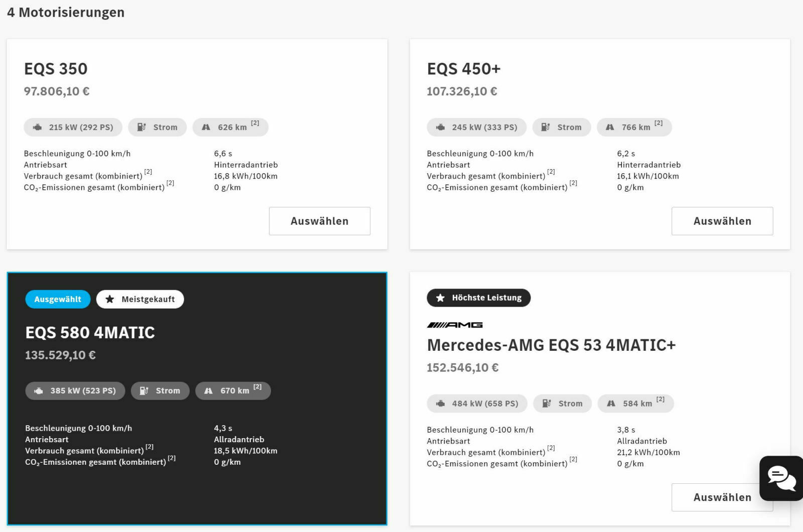
Task: Open footnote [2] next to 626 km range
Action: point(255,123)
